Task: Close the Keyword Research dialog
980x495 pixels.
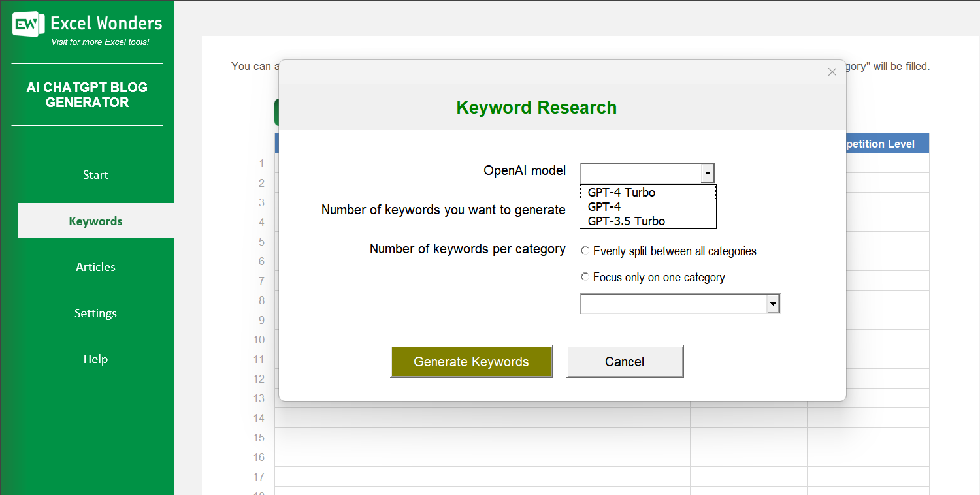Action: tap(832, 72)
